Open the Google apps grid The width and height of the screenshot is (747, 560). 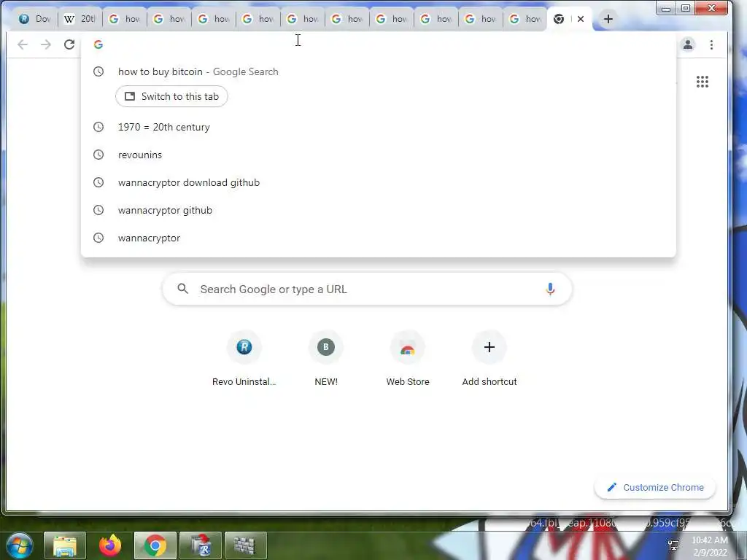point(703,82)
